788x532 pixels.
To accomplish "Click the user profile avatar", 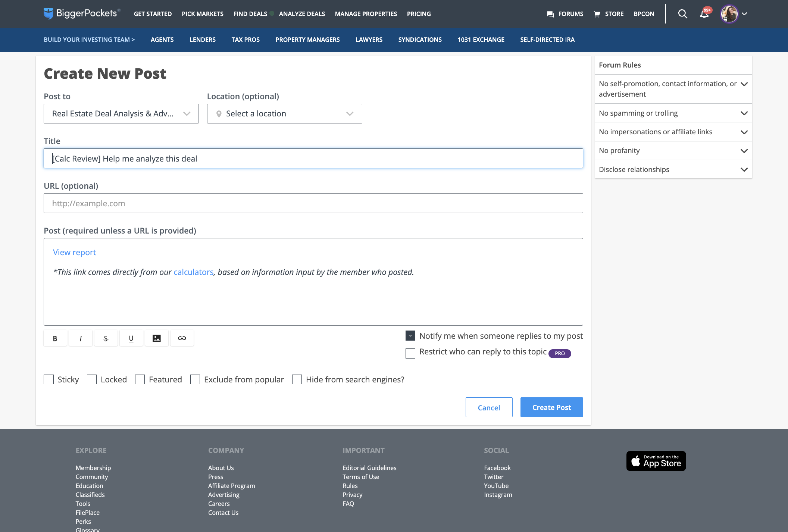I will click(729, 14).
